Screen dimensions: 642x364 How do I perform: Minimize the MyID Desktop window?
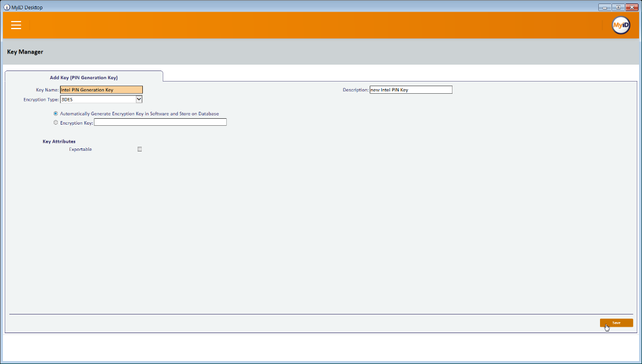click(x=605, y=8)
